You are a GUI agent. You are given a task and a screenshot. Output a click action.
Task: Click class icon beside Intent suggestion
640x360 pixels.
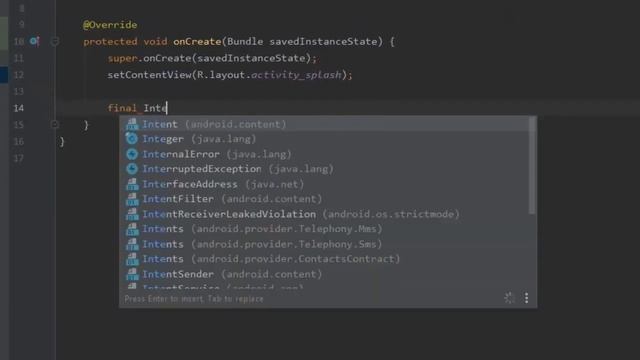coord(132,124)
